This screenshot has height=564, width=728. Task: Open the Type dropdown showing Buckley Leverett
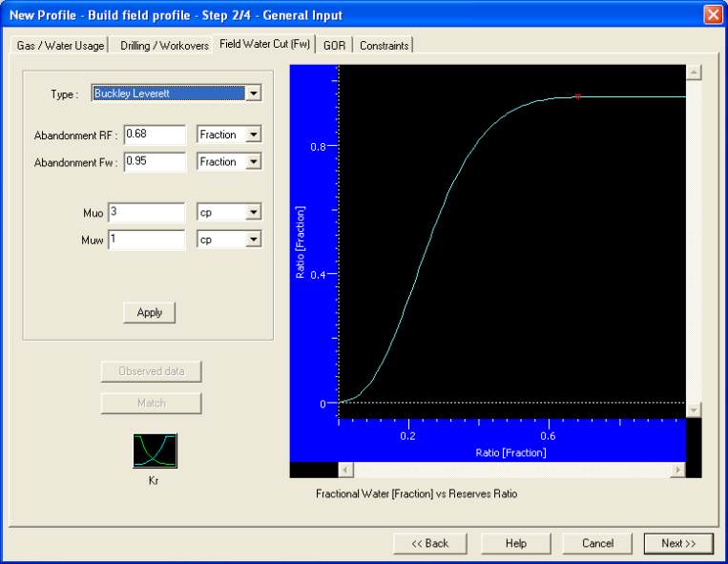pyautogui.click(x=253, y=94)
